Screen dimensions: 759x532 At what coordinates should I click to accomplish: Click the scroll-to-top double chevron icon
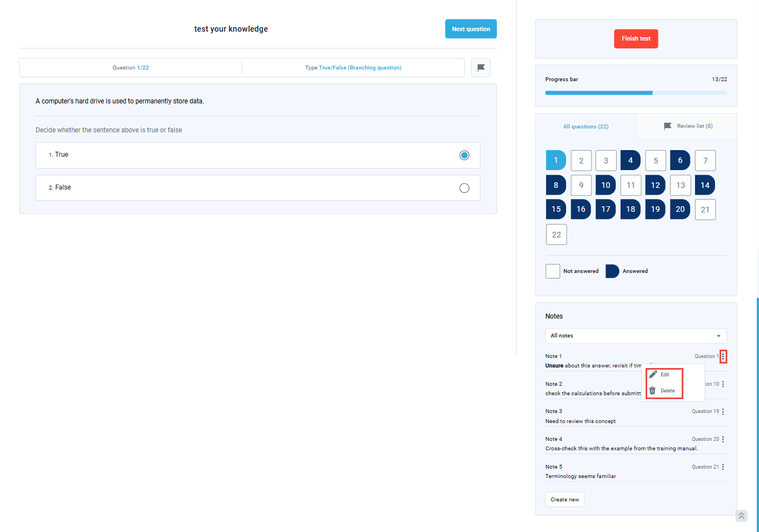click(x=741, y=516)
